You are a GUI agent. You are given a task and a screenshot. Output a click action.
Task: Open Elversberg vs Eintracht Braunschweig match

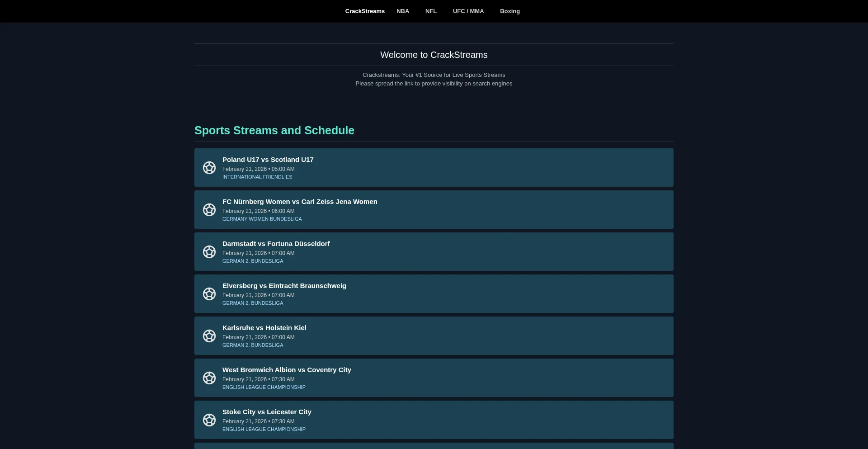click(434, 294)
